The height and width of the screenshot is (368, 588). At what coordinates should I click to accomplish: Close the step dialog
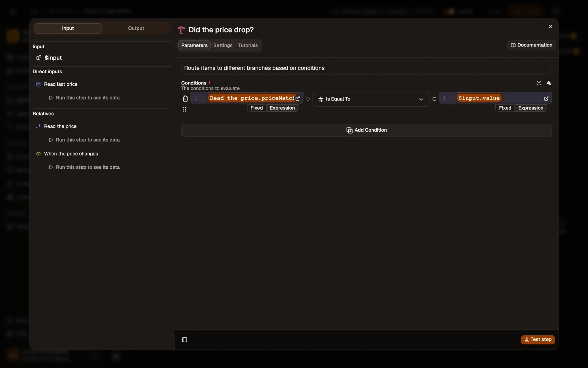point(550,26)
